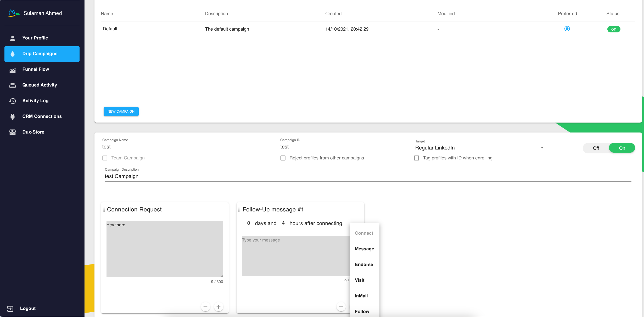
Task: Remove Connection Request with minus icon
Action: pyautogui.click(x=205, y=307)
